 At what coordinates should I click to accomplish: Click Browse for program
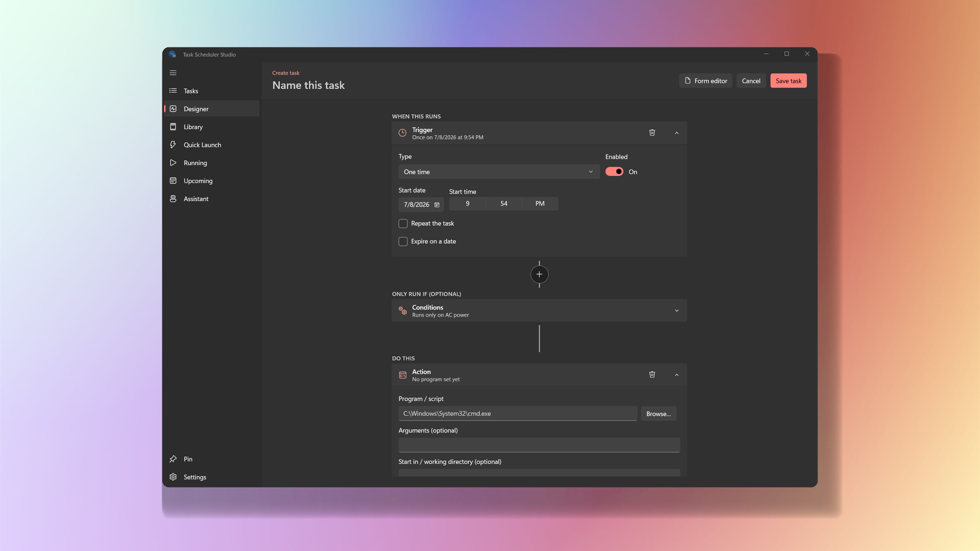pyautogui.click(x=658, y=414)
